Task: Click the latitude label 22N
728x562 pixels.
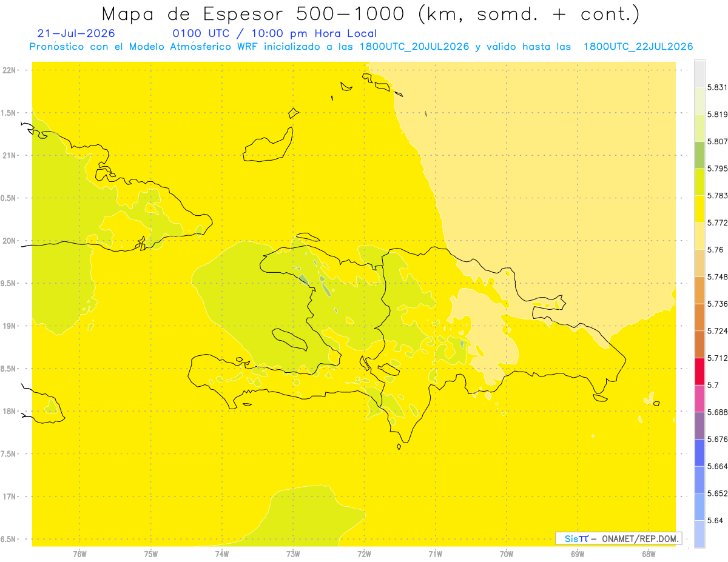Action: click(x=9, y=70)
